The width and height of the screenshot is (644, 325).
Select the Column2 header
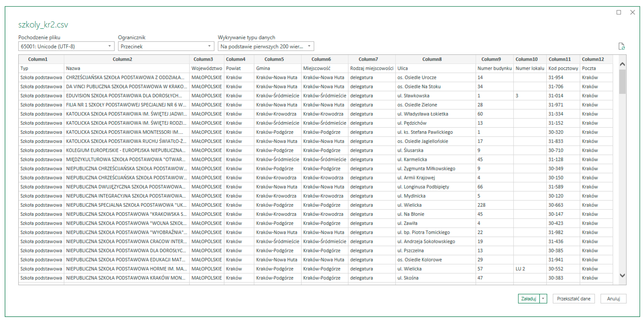point(122,59)
